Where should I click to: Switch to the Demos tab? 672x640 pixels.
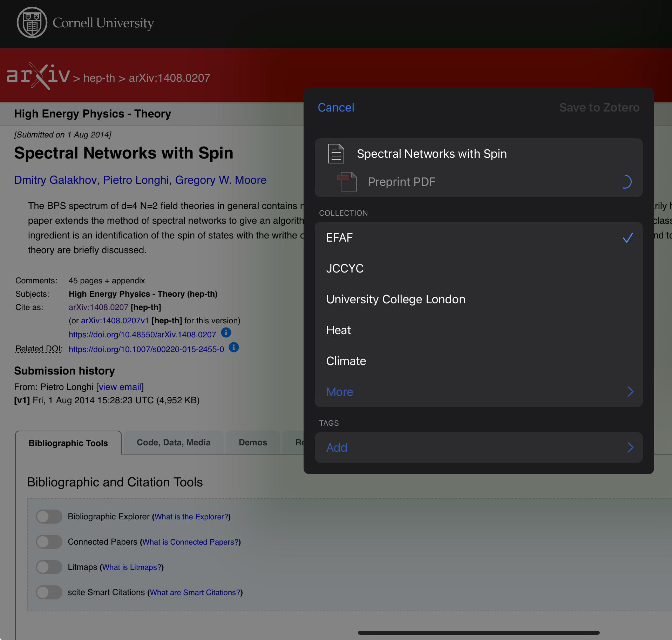pyautogui.click(x=253, y=443)
